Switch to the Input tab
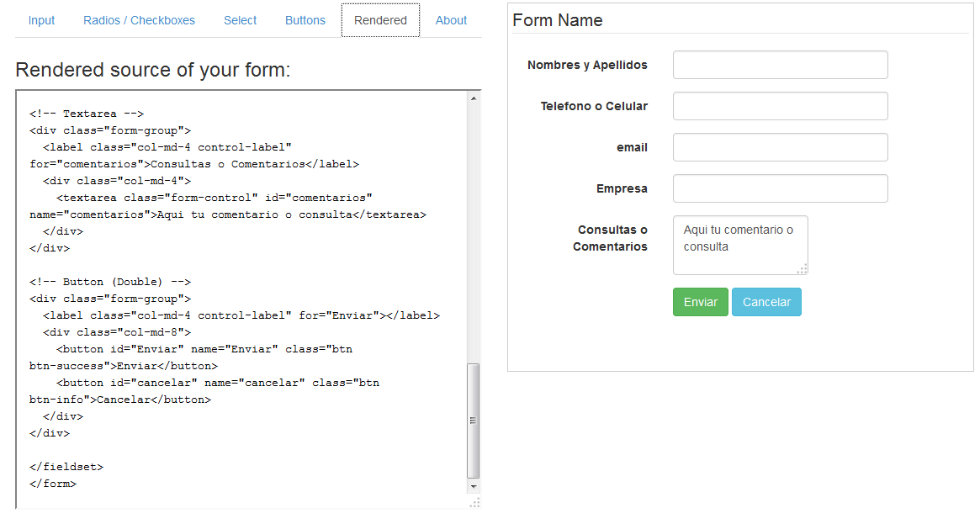The image size is (980, 524). 40,19
